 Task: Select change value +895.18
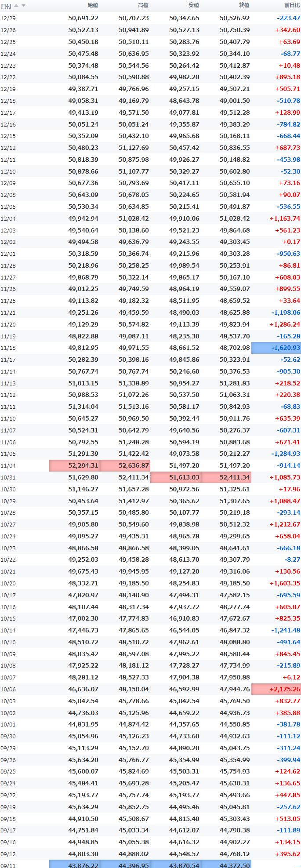[287, 77]
